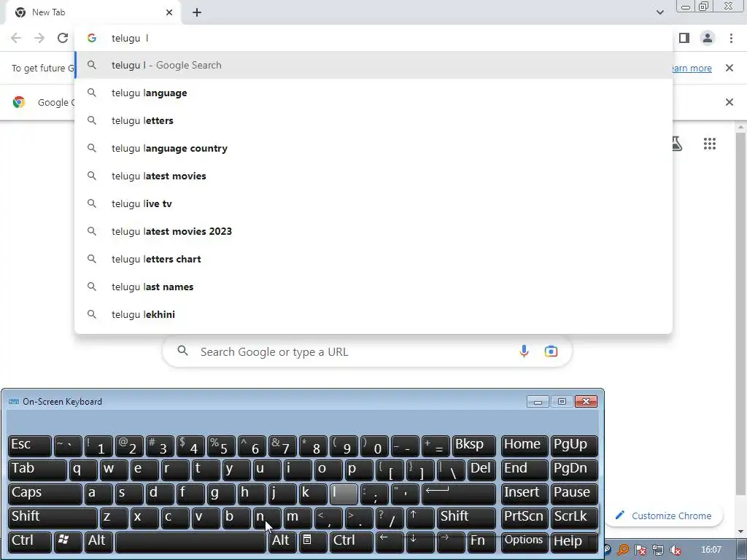Click the muted volume tray icon
Screen dimensions: 747x560
tap(675, 550)
